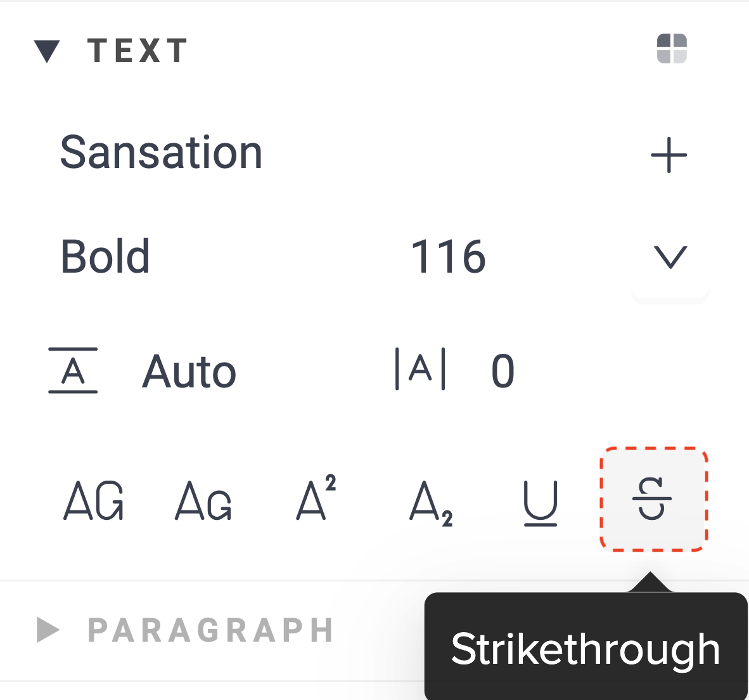Open the text styles grid icon

[x=672, y=49]
